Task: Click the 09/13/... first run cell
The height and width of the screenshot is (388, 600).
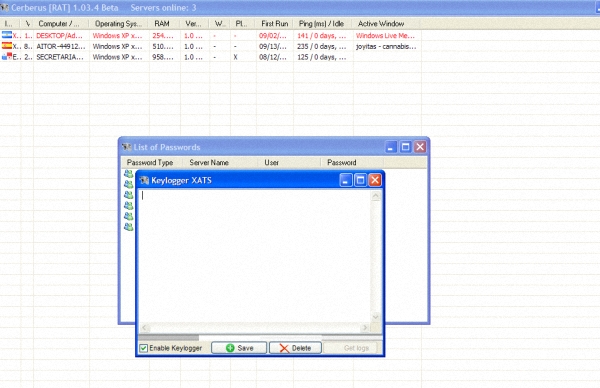Action: (272, 46)
